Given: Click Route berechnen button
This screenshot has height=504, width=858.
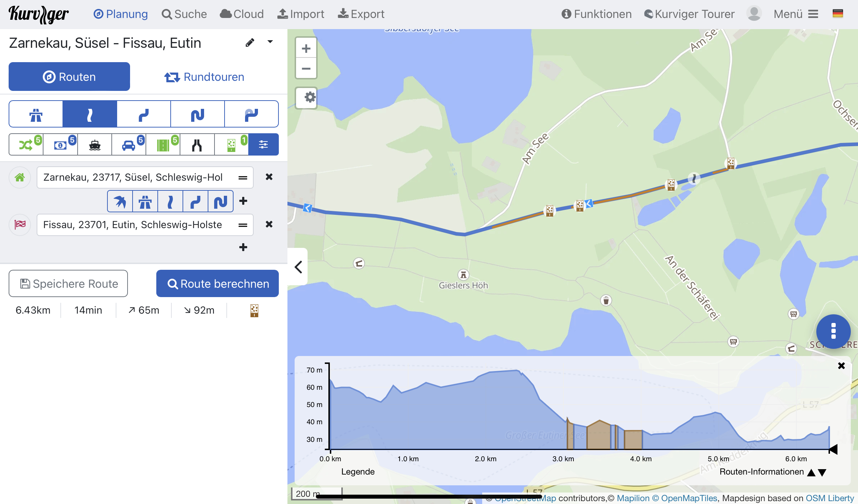Looking at the screenshot, I should 217,284.
